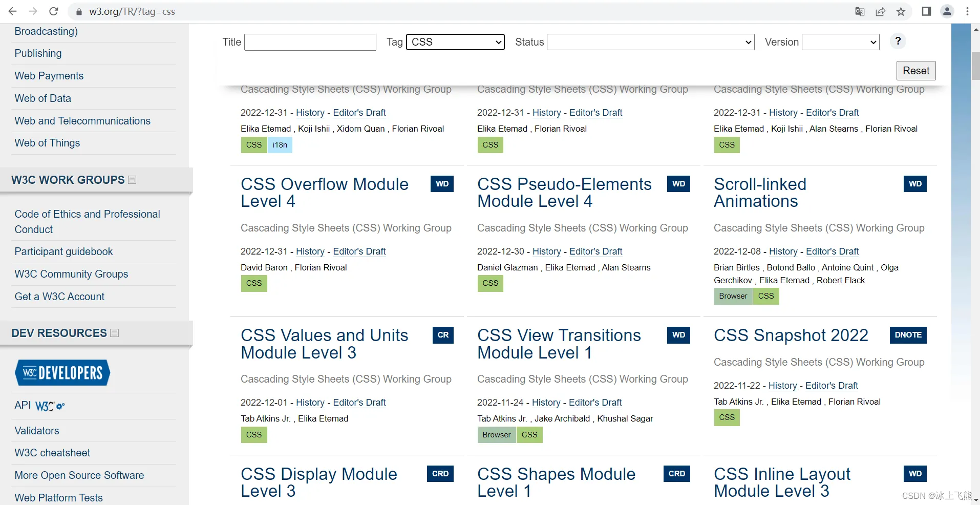Screen dimensions: 980x505
Task: Click the help question mark button
Action: [898, 41]
